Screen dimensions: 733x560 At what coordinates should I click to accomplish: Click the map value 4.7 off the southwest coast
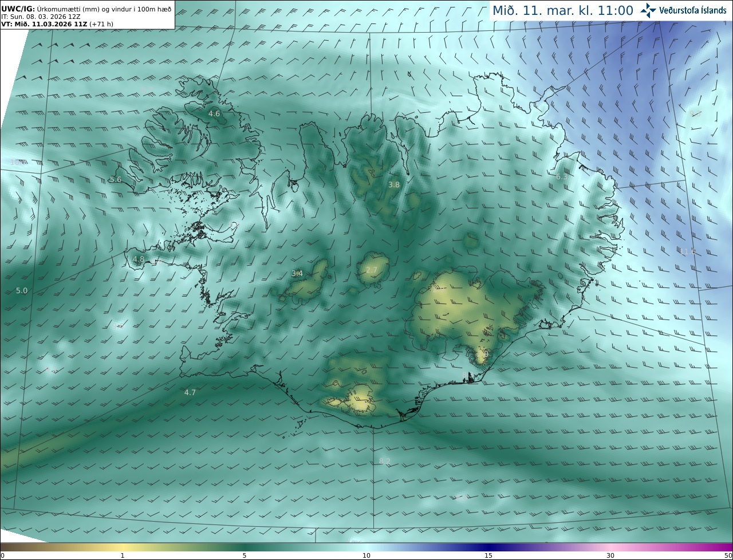pyautogui.click(x=190, y=392)
